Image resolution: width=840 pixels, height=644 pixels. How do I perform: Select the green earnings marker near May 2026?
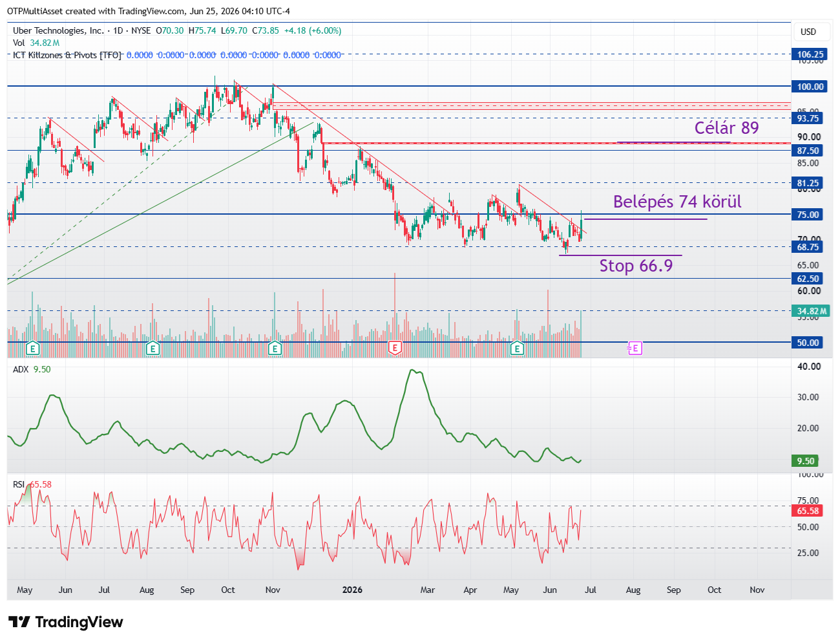(x=517, y=349)
